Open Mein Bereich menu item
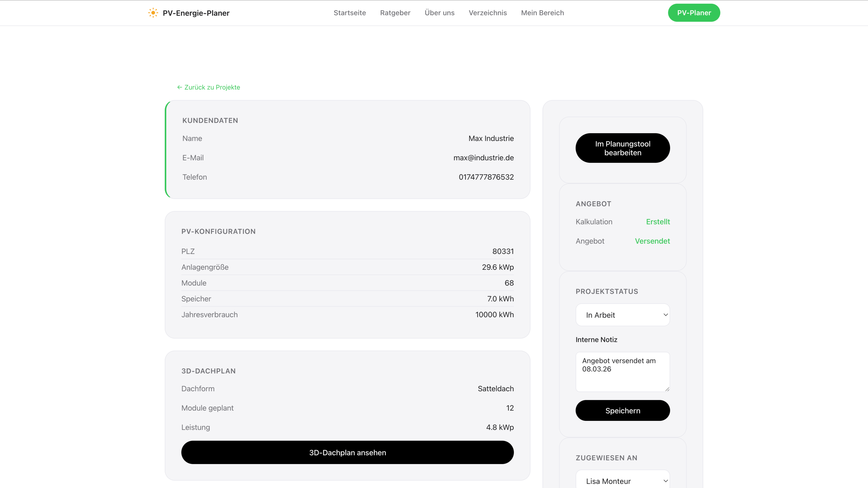Viewport: 868px width, 488px height. click(542, 13)
